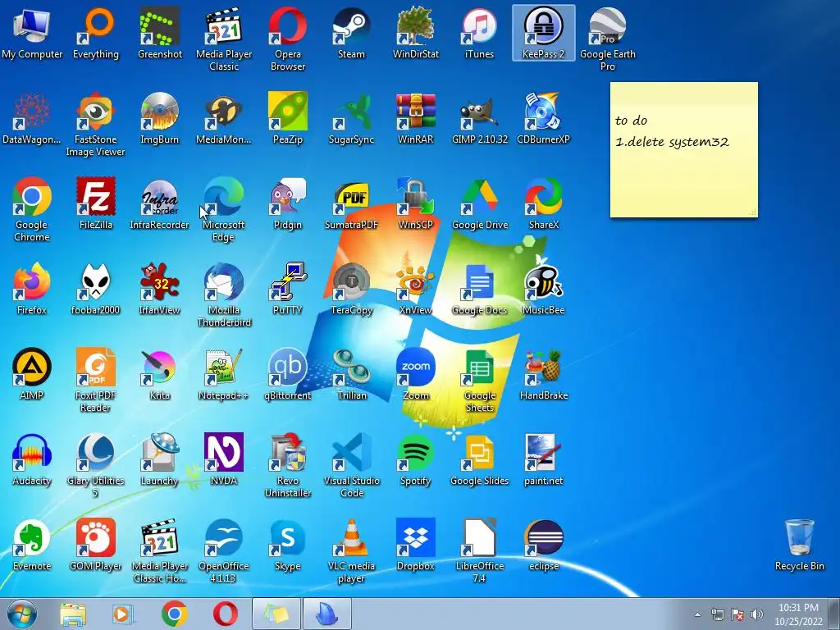
Task: Open the Windows Start menu orb
Action: coord(22,614)
